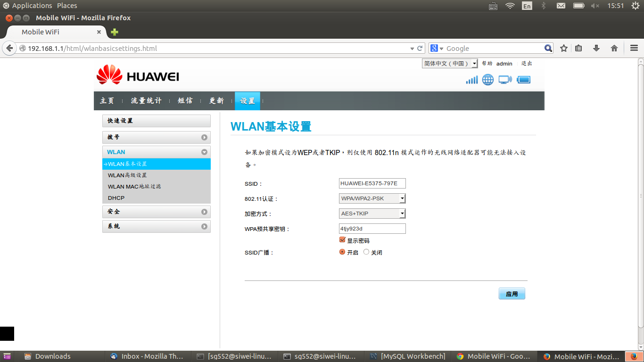Image resolution: width=644 pixels, height=362 pixels.
Task: Click the 应用 apply button
Action: 512,293
